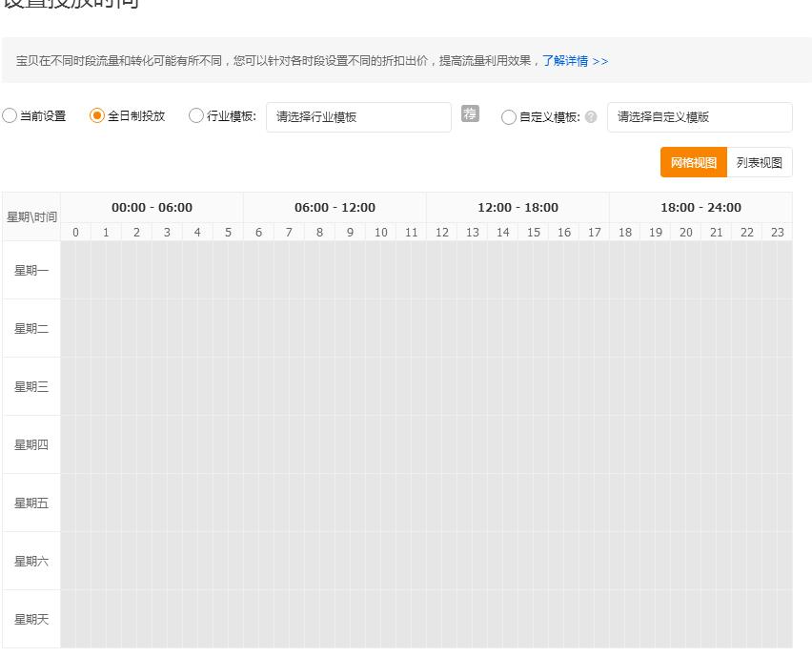Screen dimensions: 812x657
Task: Enable the 全日制投放 option
Action: (95, 115)
